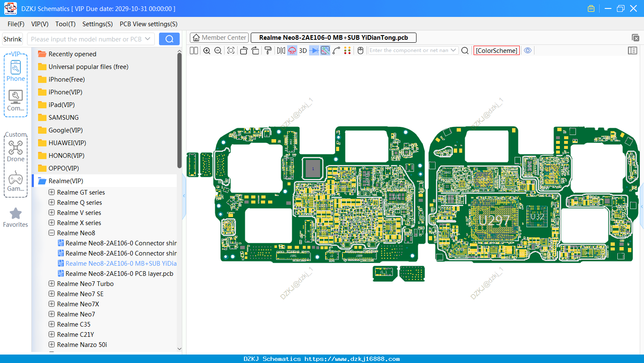This screenshot has height=363, width=644.
Task: Zoom in on the PCB view
Action: [207, 51]
